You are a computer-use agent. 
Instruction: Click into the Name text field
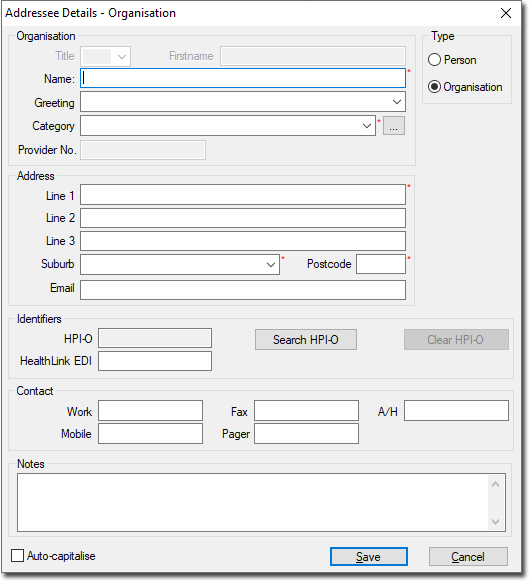click(243, 78)
